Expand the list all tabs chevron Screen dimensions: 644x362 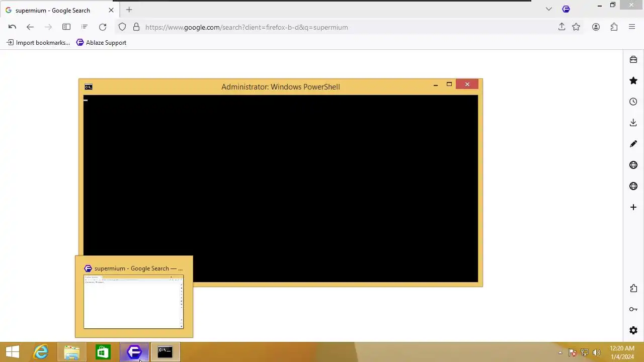549,9
